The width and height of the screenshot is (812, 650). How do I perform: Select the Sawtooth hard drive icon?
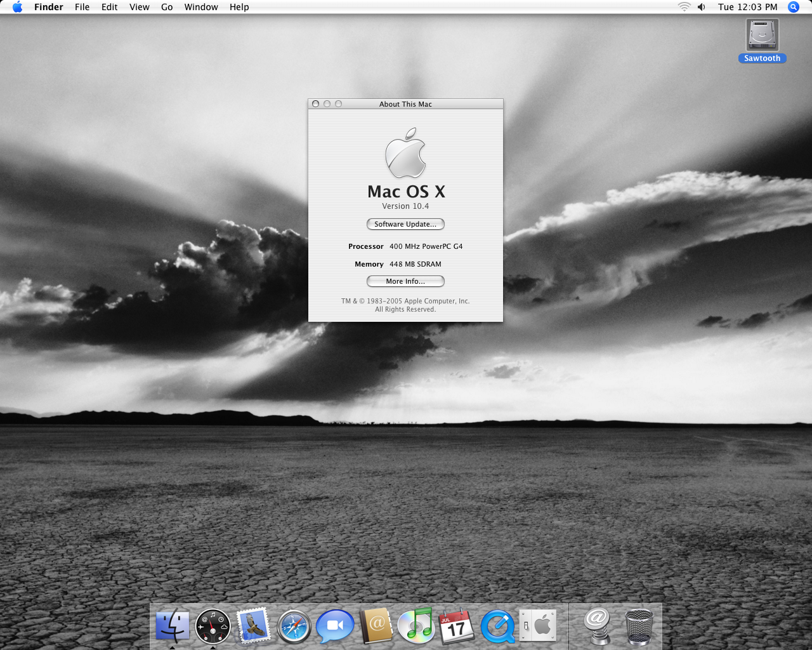[763, 35]
